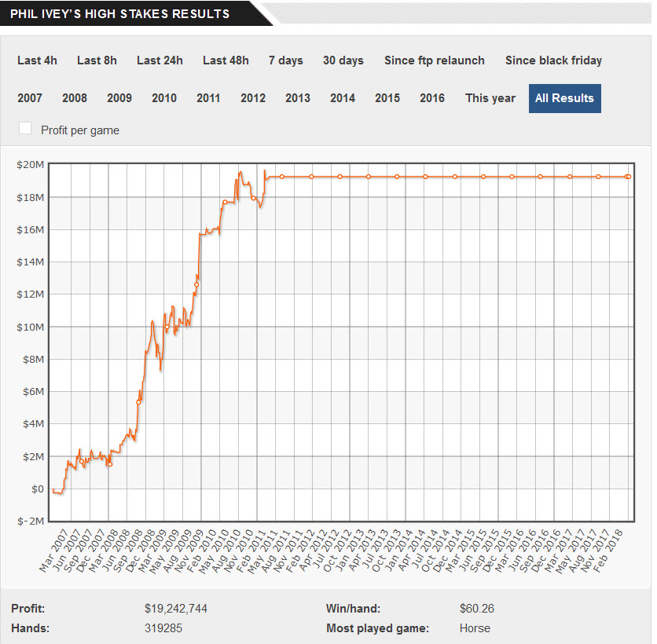Show results for Last 48h
The width and height of the screenshot is (657, 644).
[226, 60]
